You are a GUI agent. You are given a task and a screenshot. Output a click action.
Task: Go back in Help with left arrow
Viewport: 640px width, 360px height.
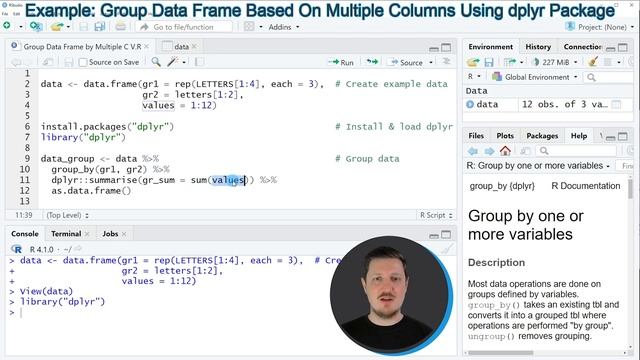(x=473, y=151)
